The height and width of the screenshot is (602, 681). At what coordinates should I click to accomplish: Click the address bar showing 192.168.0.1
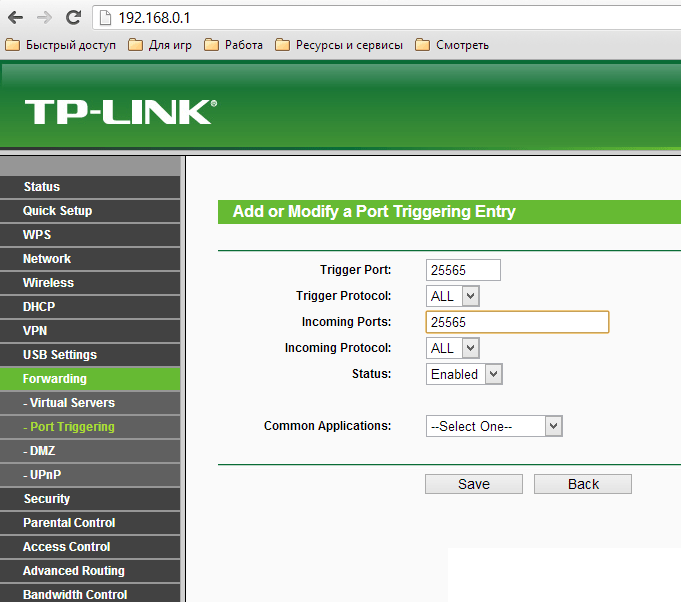[x=387, y=18]
